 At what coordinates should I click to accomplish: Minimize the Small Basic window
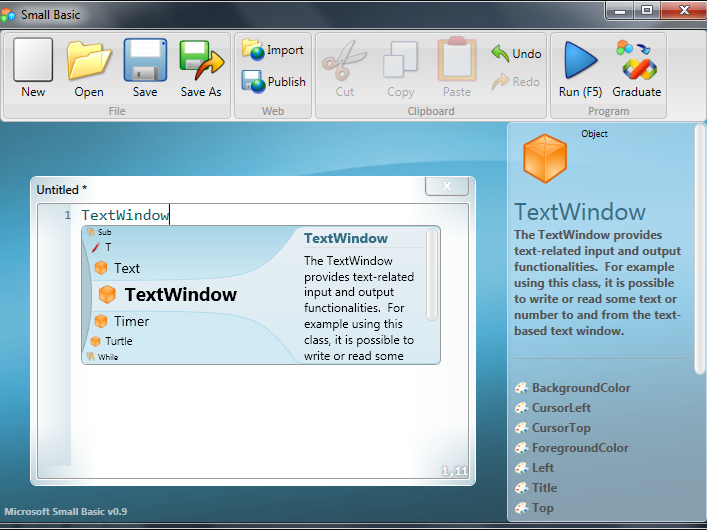coord(620,10)
